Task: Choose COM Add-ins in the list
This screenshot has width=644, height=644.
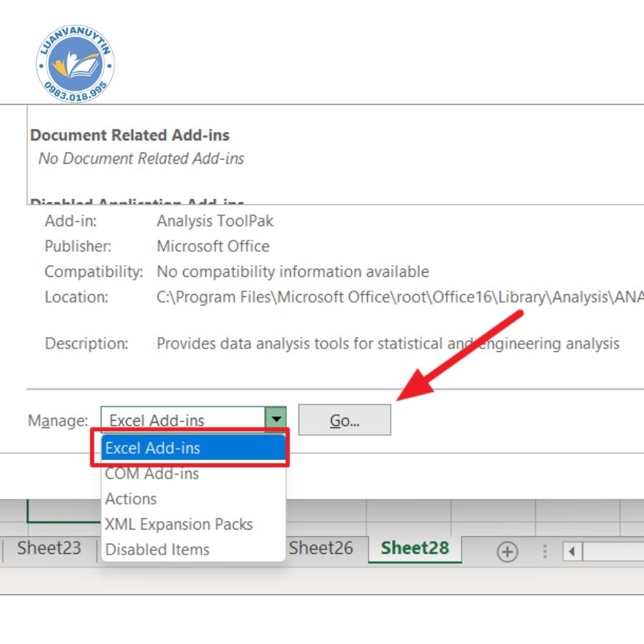Action: tap(152, 474)
